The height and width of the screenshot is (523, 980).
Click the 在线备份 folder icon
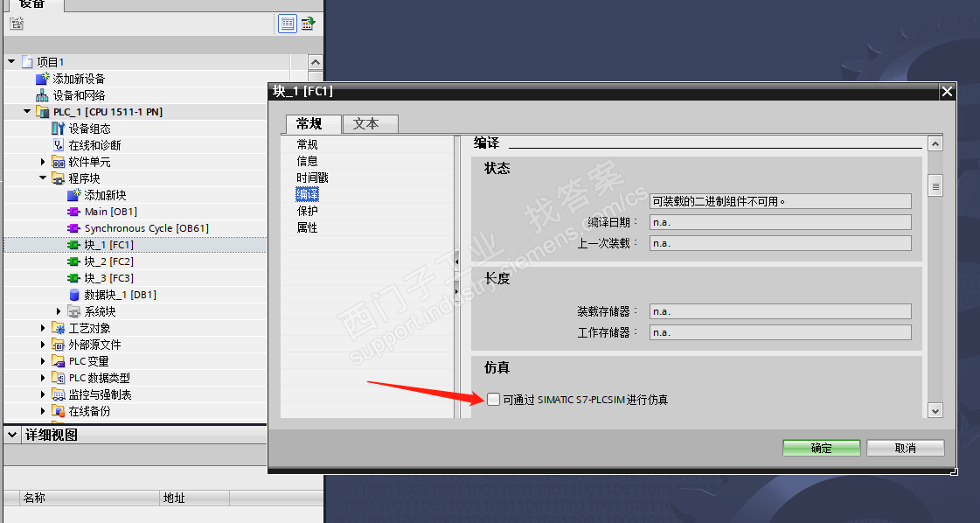coord(58,411)
